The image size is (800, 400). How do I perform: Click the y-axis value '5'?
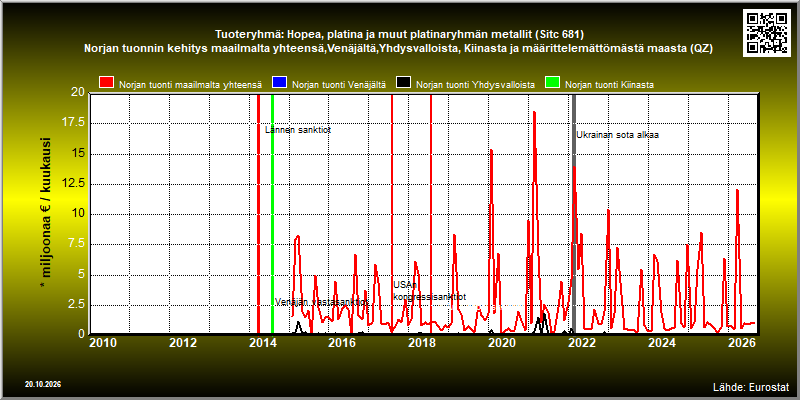pyautogui.click(x=81, y=274)
